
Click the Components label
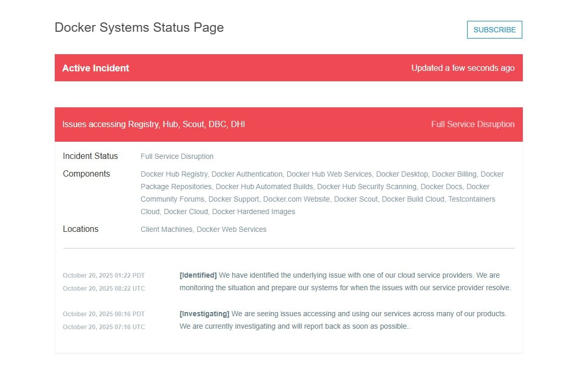point(87,173)
